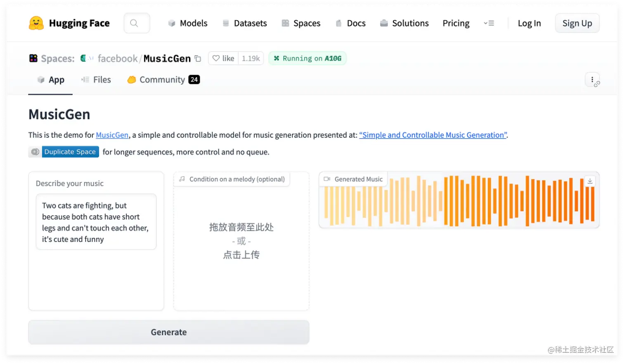Download the generated music with the download icon

(x=590, y=181)
